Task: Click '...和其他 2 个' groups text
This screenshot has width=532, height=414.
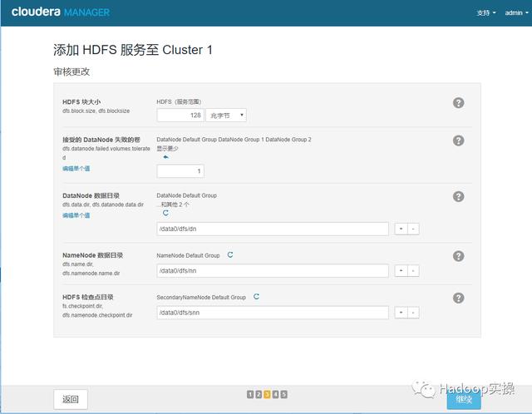Action: 173,205
